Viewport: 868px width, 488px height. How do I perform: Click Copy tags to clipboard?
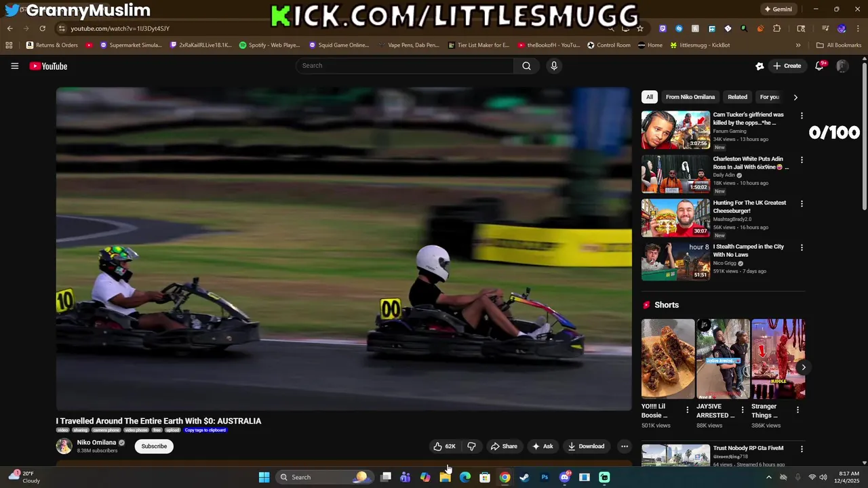coord(205,430)
